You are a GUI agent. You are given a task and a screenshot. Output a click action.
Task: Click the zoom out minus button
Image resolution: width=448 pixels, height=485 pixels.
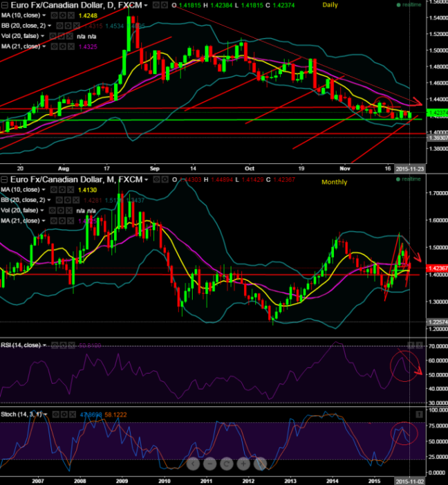click(209, 464)
